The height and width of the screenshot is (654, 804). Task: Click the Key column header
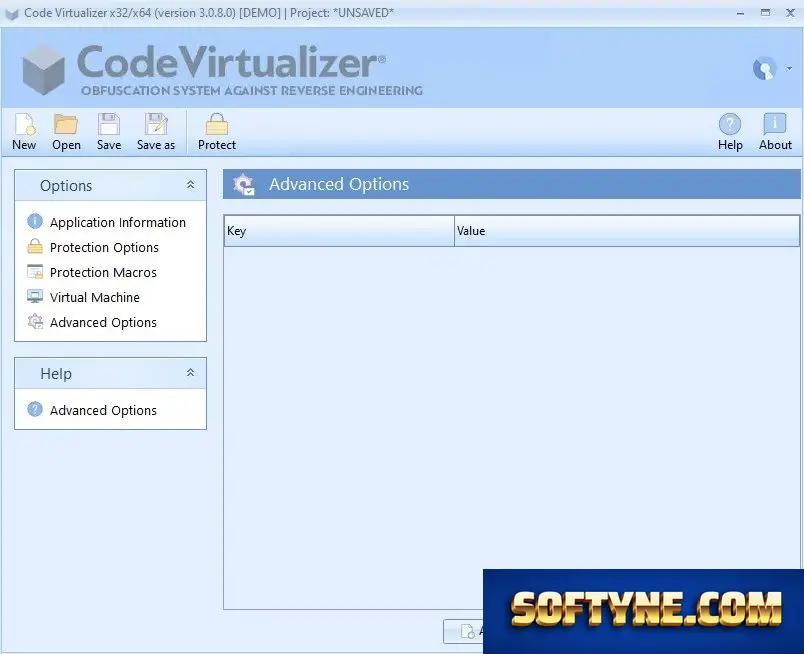339,231
